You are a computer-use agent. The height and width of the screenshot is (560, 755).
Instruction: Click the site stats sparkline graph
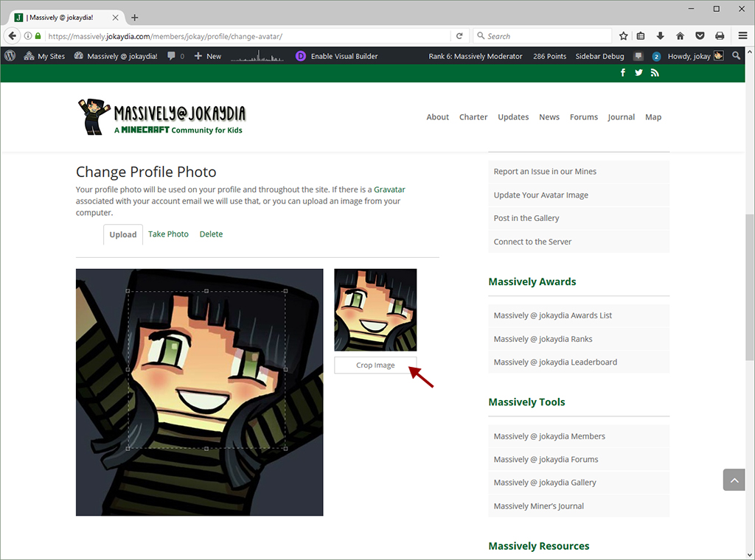coord(257,56)
